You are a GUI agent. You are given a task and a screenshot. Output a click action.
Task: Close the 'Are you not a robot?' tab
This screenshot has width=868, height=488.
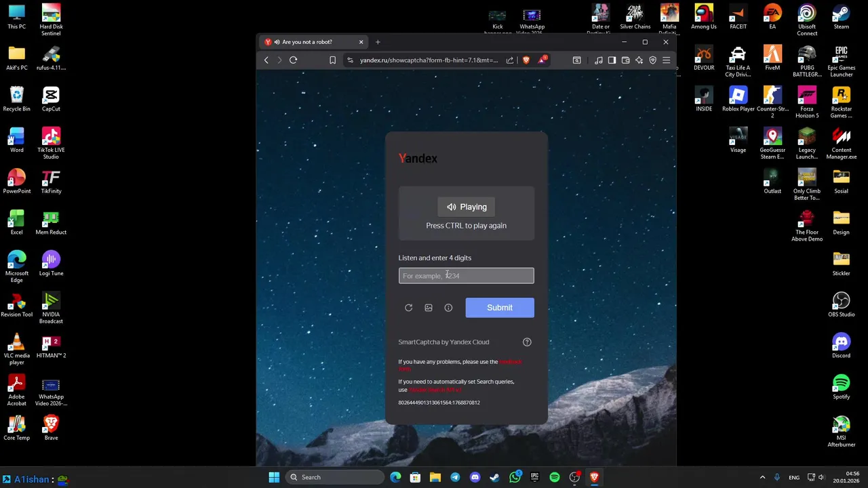(361, 42)
